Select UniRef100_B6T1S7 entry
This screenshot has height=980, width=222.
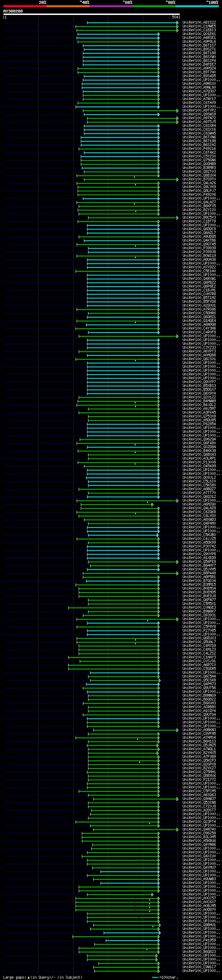pos(199,45)
